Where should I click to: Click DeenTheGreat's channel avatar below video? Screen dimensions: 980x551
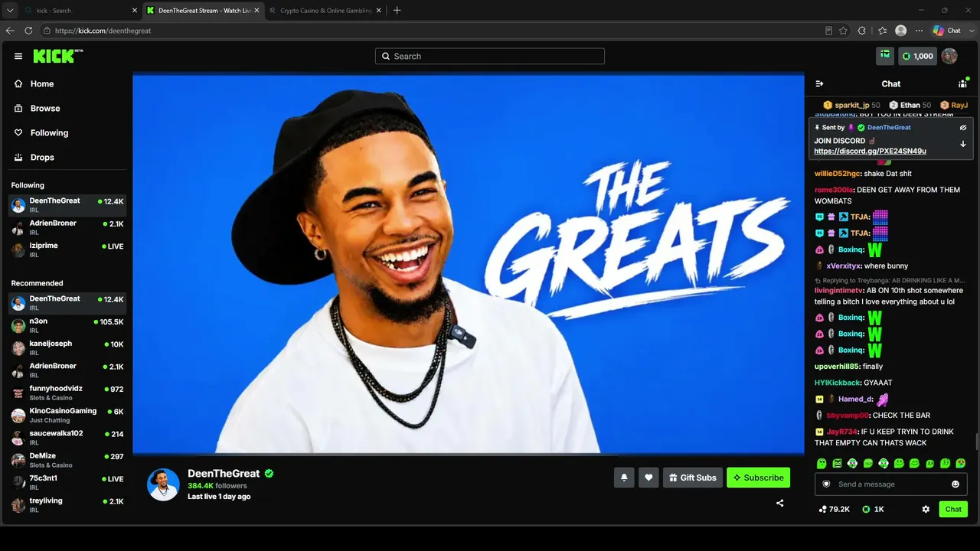163,484
